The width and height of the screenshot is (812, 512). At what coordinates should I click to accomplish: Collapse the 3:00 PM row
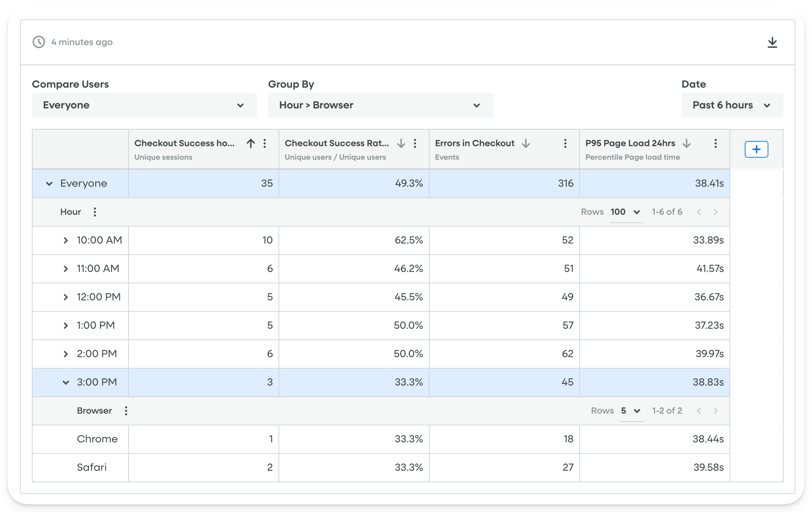[66, 382]
